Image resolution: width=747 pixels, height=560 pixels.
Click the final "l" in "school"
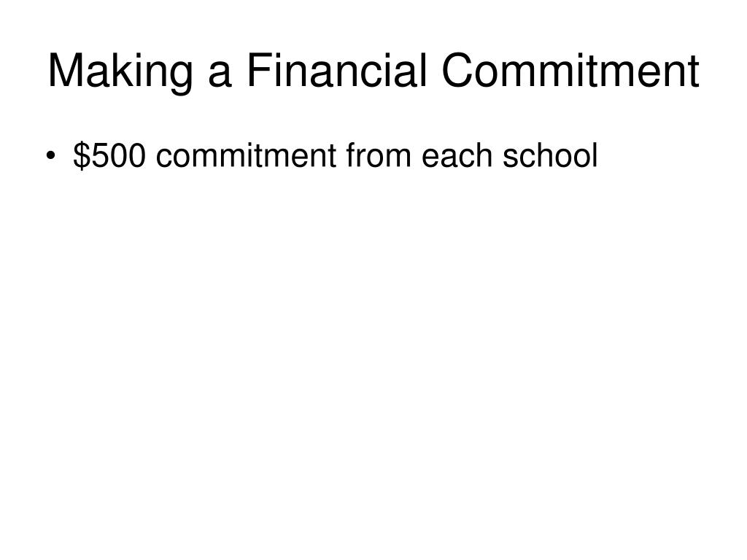594,155
